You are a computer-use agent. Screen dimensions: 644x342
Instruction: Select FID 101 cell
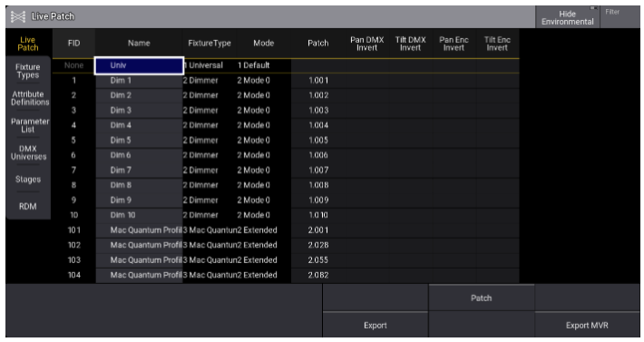point(74,230)
